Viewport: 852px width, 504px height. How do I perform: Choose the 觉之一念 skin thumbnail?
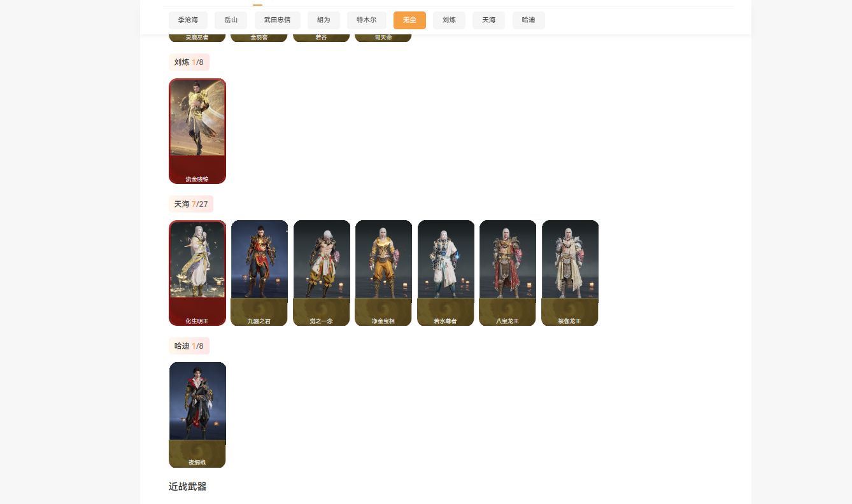322,273
